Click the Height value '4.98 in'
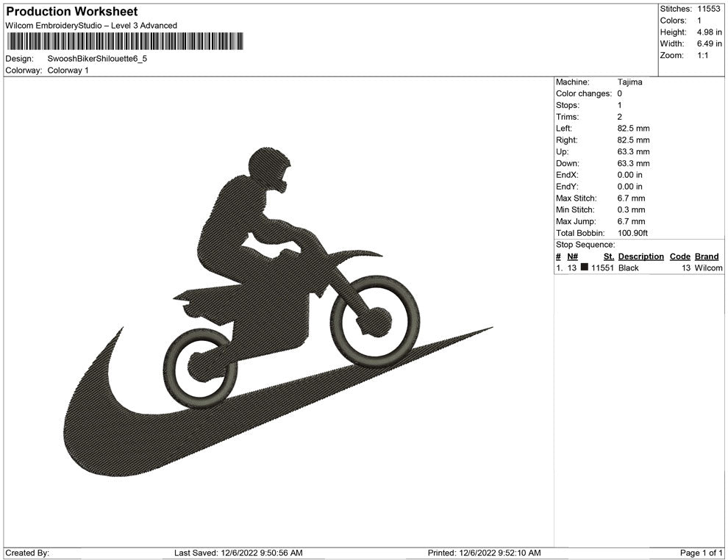Screen dimensions: 728x560 coord(709,32)
